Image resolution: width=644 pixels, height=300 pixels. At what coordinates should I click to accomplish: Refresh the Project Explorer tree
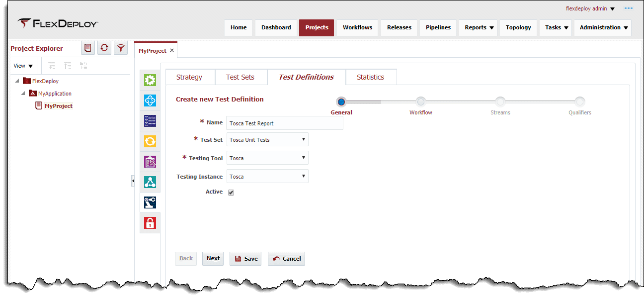[104, 48]
